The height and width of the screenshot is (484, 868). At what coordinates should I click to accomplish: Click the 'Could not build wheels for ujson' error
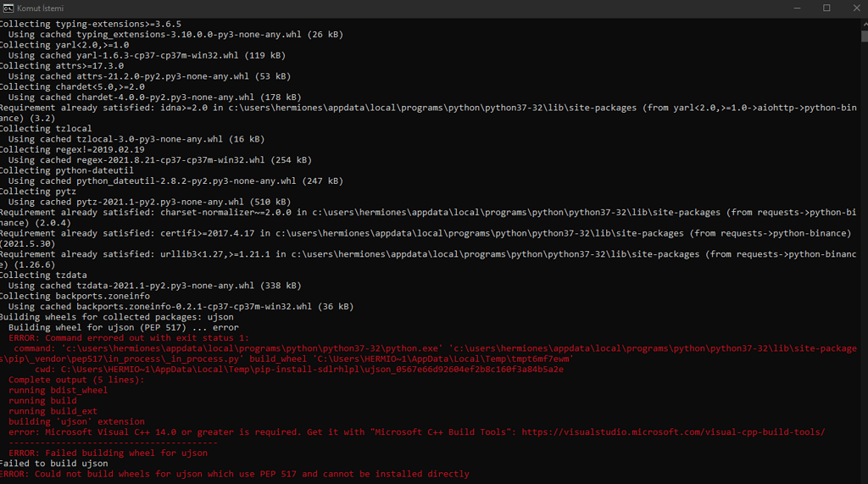(x=235, y=474)
